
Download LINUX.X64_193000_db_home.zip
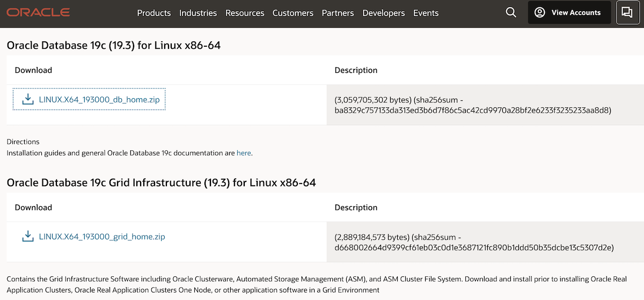tap(99, 99)
